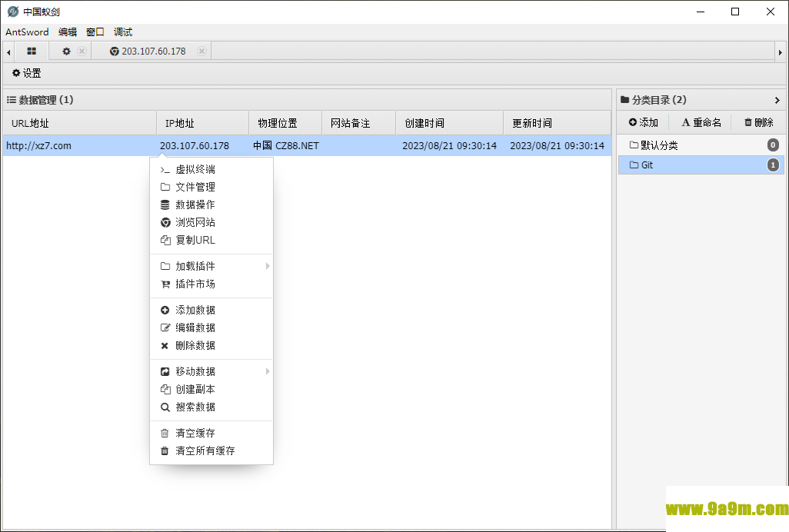Click the copy icon beside 复制URL
This screenshot has width=789, height=532.
click(165, 240)
